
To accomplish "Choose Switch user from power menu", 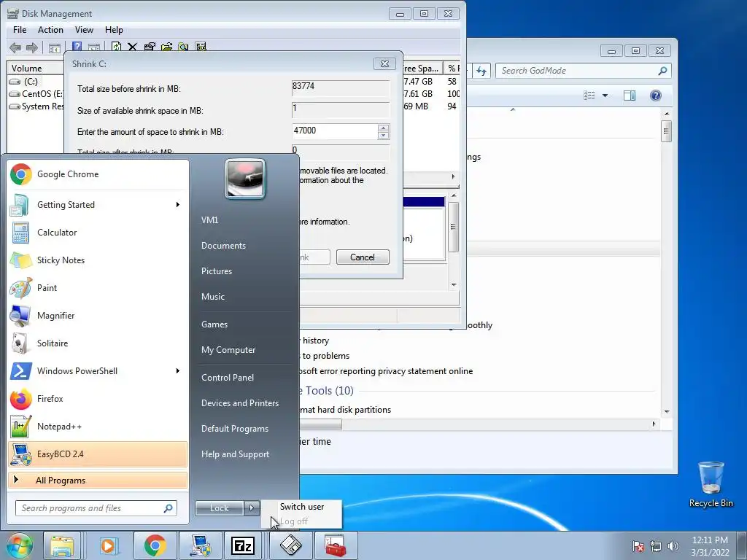I will [302, 507].
